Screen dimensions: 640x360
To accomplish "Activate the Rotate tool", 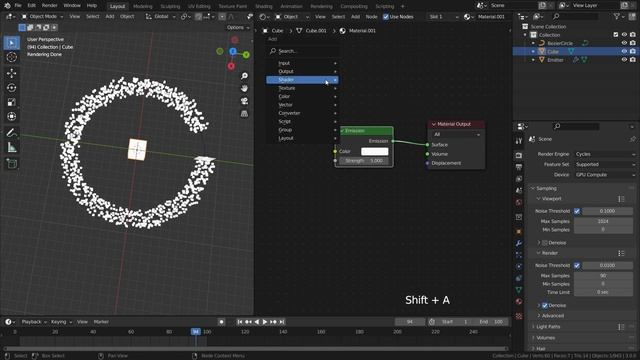I will pos(11,88).
